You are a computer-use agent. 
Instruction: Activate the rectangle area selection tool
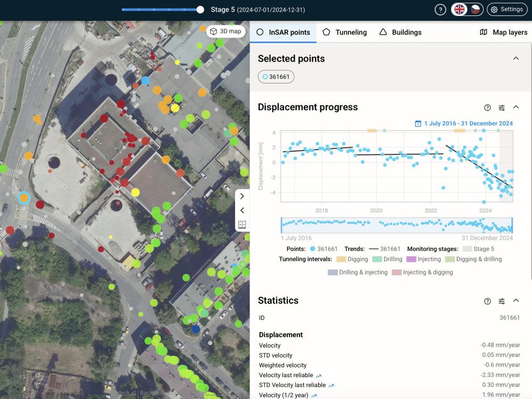(x=242, y=225)
